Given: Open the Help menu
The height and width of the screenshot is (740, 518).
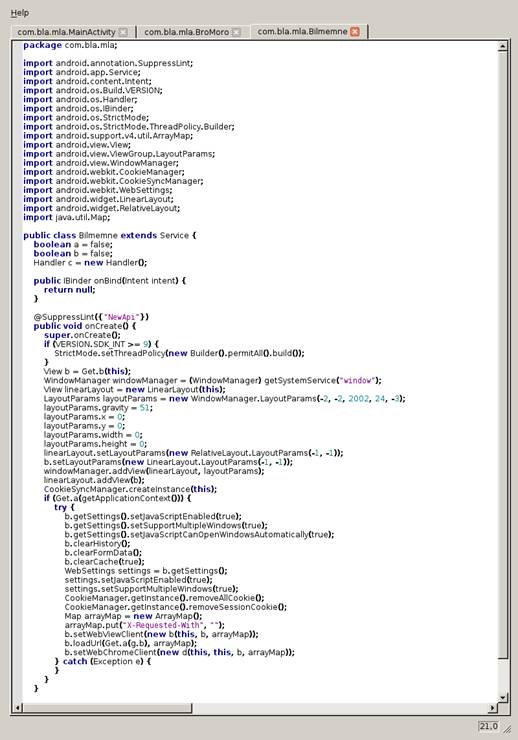Looking at the screenshot, I should [x=19, y=13].
